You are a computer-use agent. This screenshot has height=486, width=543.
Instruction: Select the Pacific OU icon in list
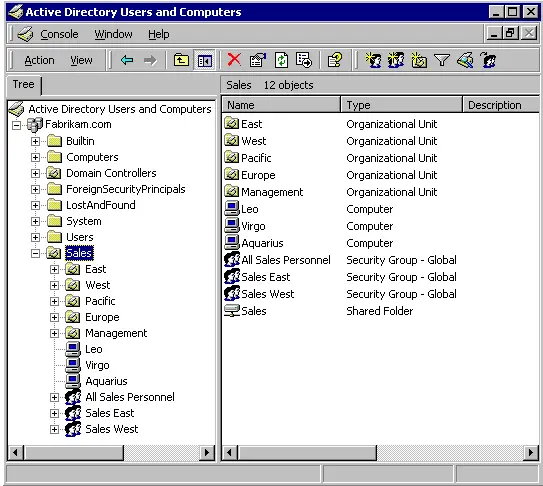tap(232, 157)
